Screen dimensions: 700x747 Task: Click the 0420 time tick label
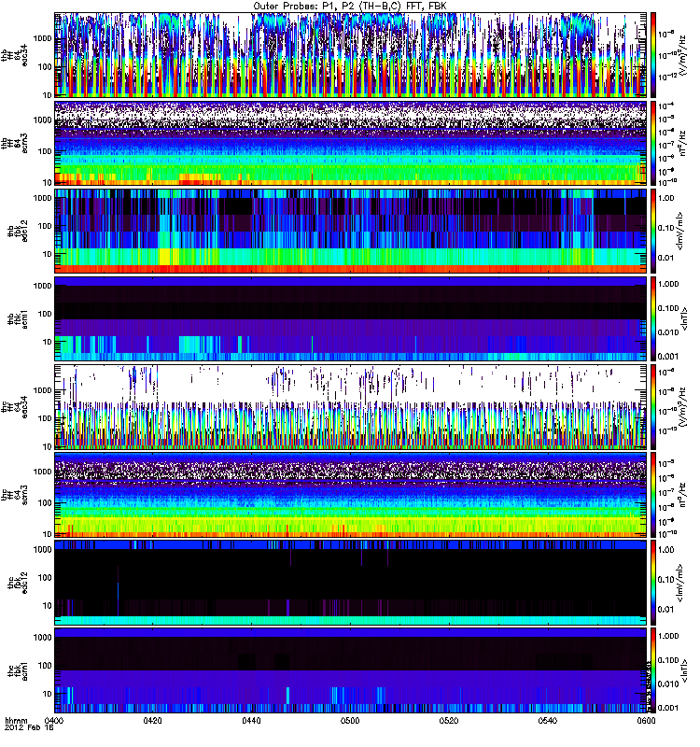154,722
